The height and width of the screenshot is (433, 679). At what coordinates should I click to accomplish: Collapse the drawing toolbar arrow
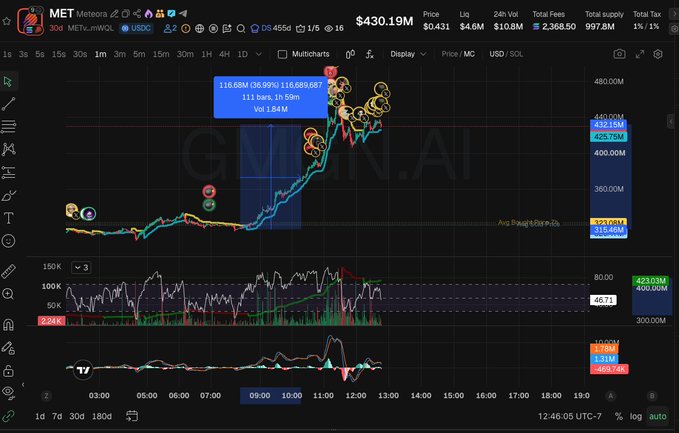[x=23, y=385]
